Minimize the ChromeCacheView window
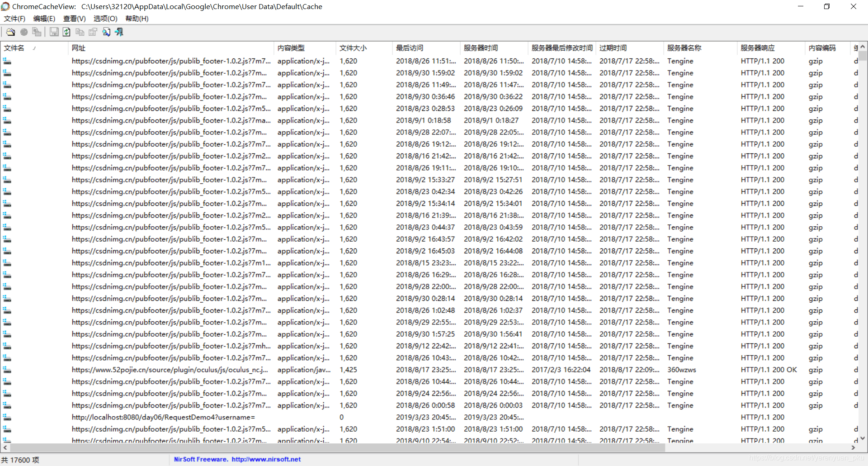868x466 pixels. 801,6
